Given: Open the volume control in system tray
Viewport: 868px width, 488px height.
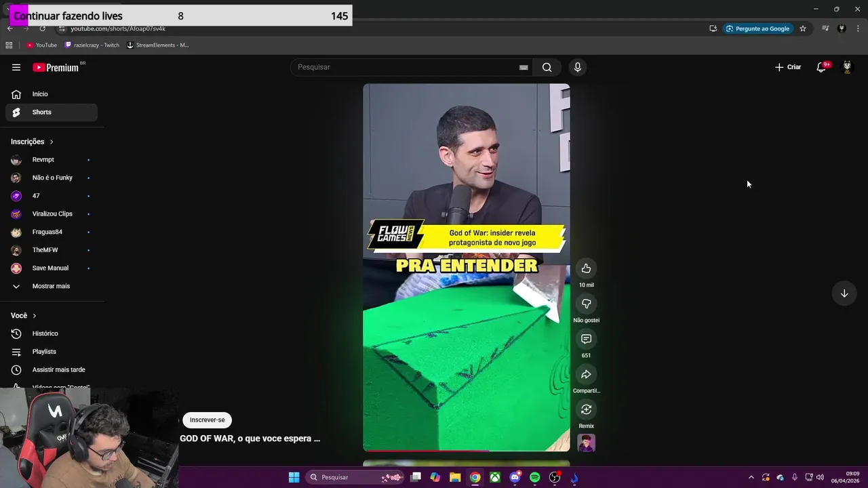Looking at the screenshot, I should [x=820, y=477].
